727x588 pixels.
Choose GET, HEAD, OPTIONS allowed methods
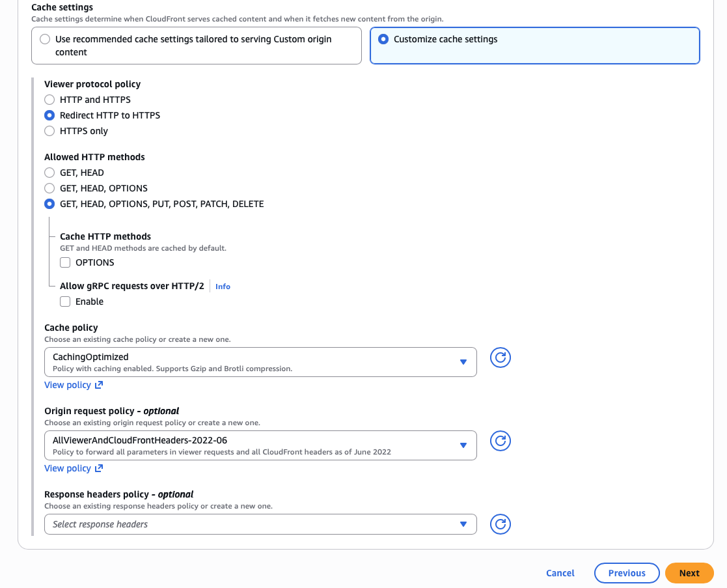pyautogui.click(x=49, y=188)
